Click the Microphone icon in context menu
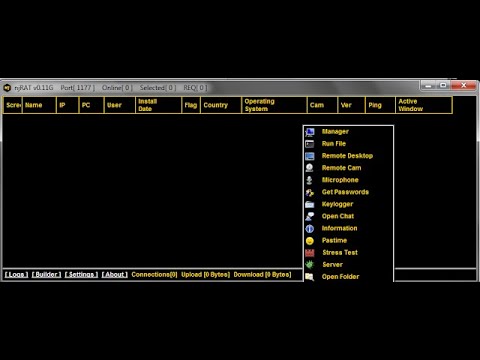Viewport: 480px width, 360px height. click(x=309, y=180)
